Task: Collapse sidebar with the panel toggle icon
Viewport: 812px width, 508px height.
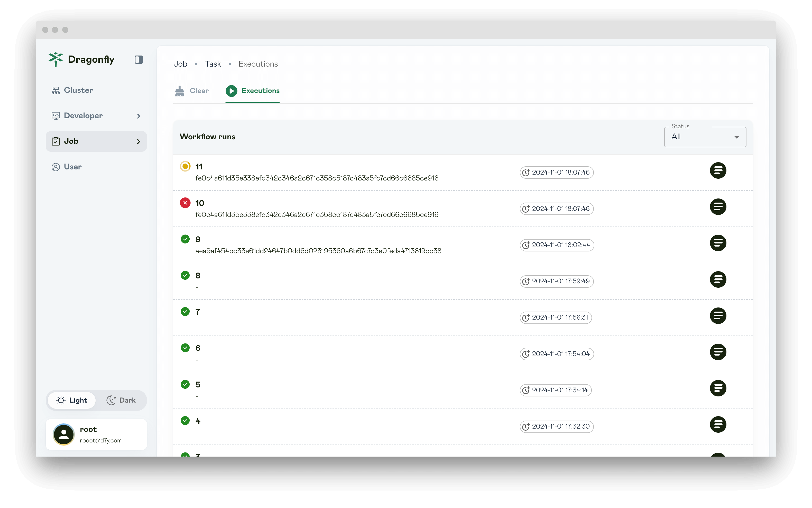Action: pyautogui.click(x=139, y=59)
